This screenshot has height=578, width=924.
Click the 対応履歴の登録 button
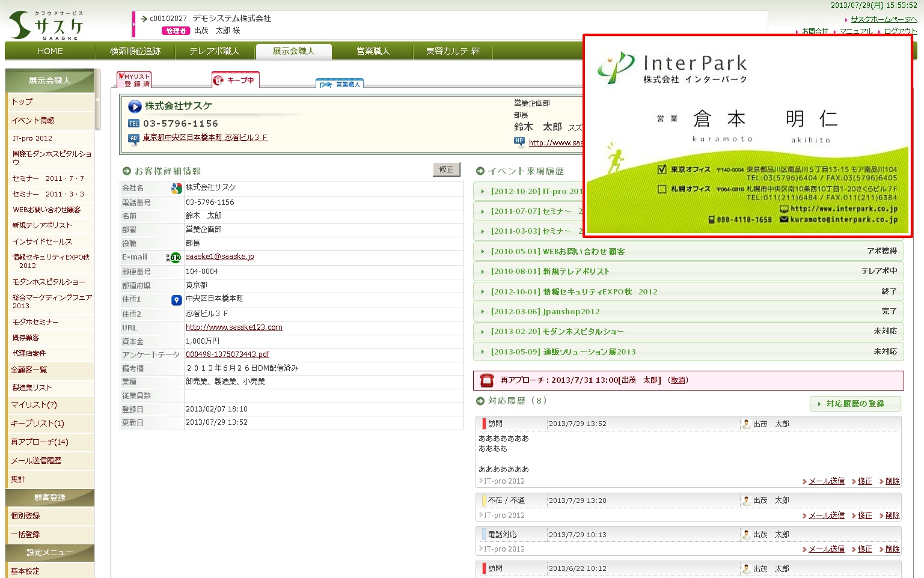(x=855, y=404)
